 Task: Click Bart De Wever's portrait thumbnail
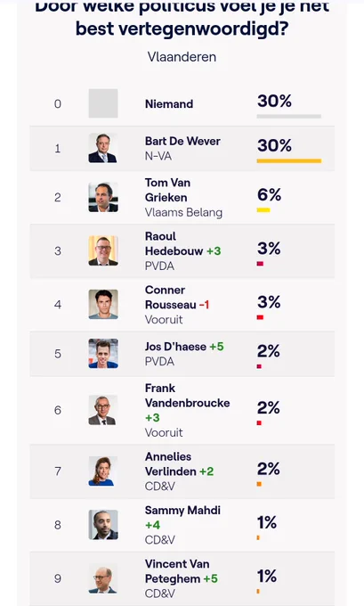[x=103, y=148]
